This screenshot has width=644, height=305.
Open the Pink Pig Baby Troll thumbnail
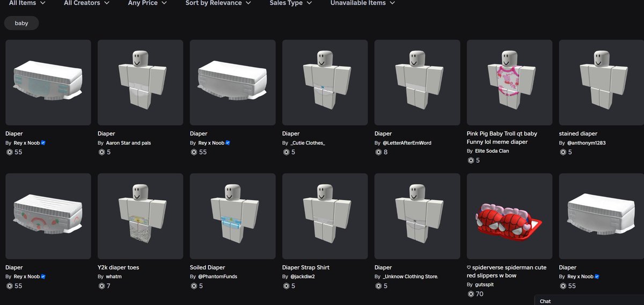pyautogui.click(x=510, y=82)
